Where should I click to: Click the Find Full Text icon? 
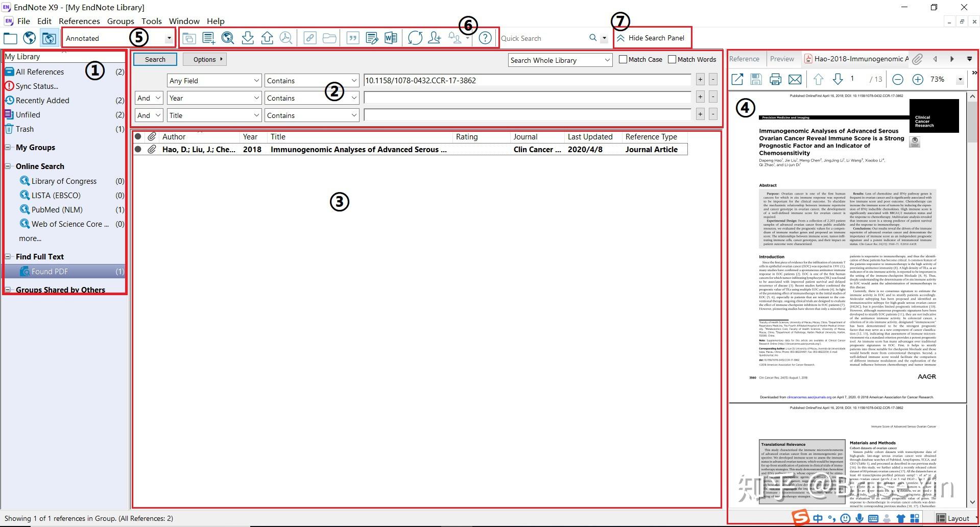tap(286, 38)
